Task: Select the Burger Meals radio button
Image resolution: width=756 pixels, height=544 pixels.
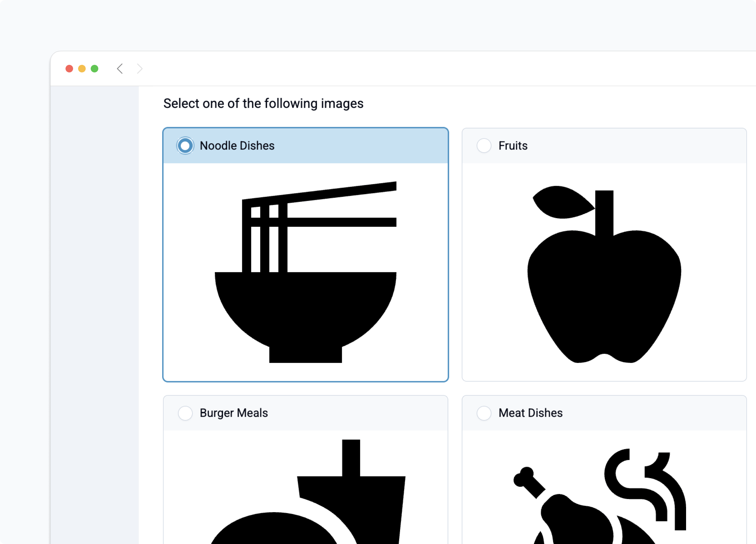Action: (185, 413)
